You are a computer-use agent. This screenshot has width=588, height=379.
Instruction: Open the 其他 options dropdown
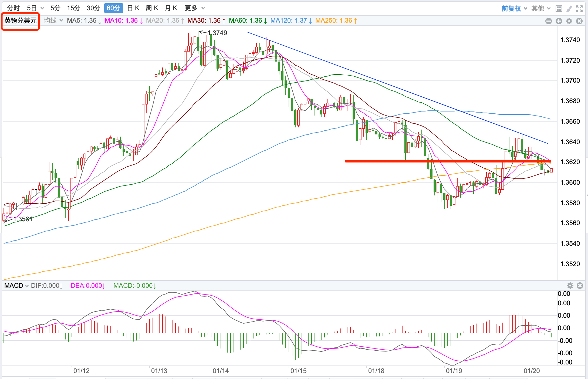[x=541, y=9]
